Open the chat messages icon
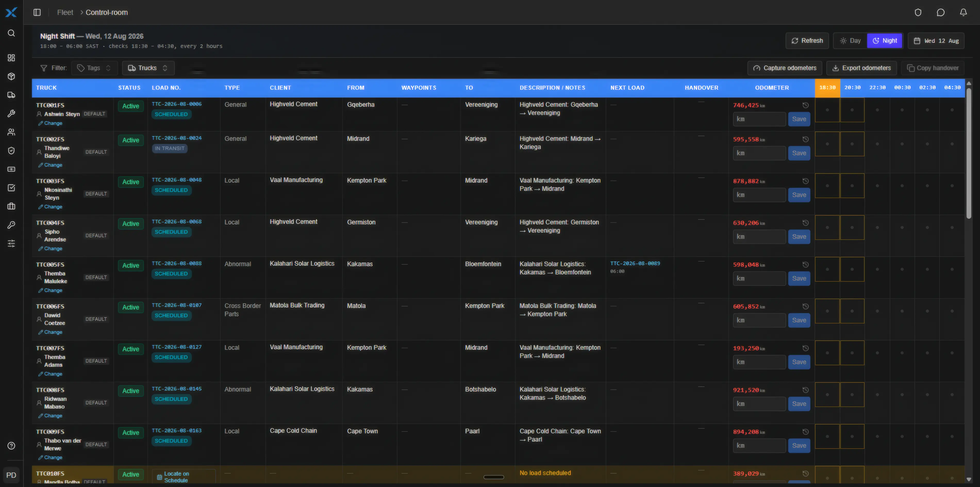 941,12
